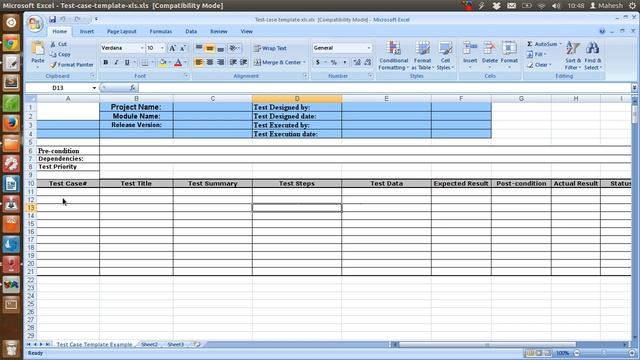
Task: Select the Sheet2 worksheet tab
Action: click(x=149, y=344)
